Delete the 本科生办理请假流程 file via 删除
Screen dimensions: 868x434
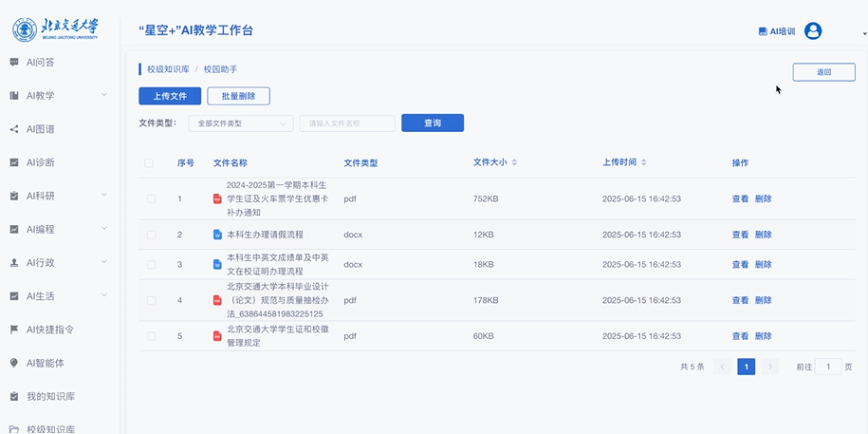tap(763, 235)
